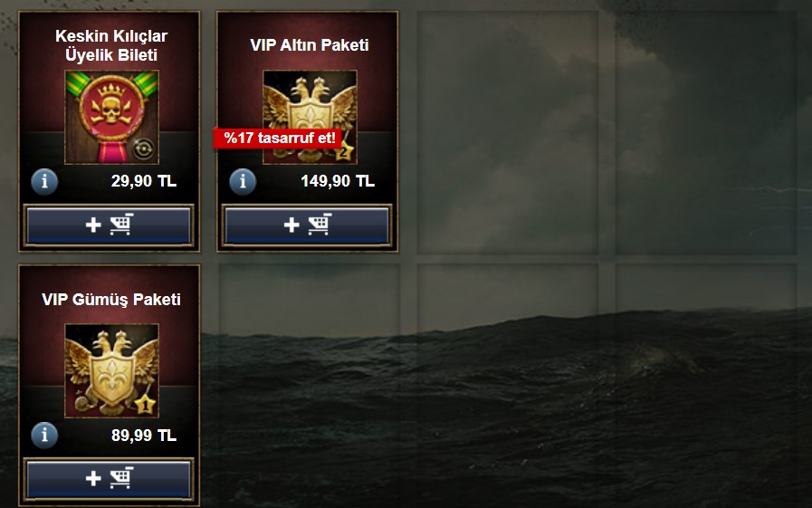The width and height of the screenshot is (812, 508).
Task: Click the %17 tasarruf et! discount badge
Action: click(279, 139)
